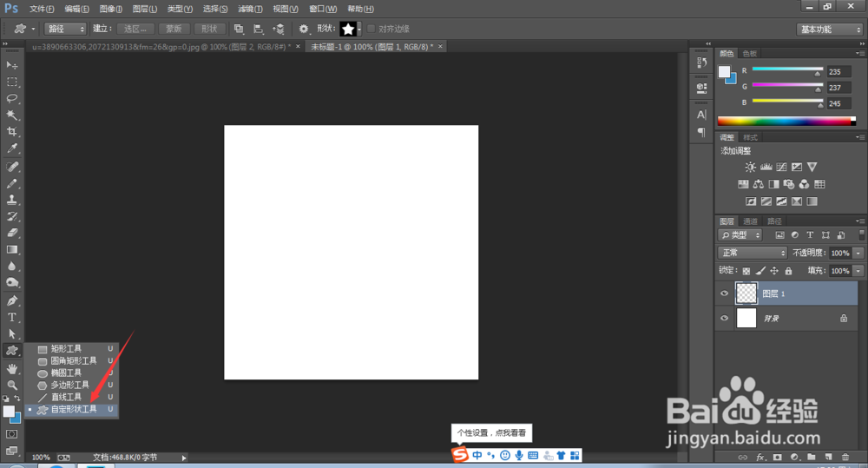Open path arrangement icon in options bar
The image size is (868, 468).
(279, 29)
